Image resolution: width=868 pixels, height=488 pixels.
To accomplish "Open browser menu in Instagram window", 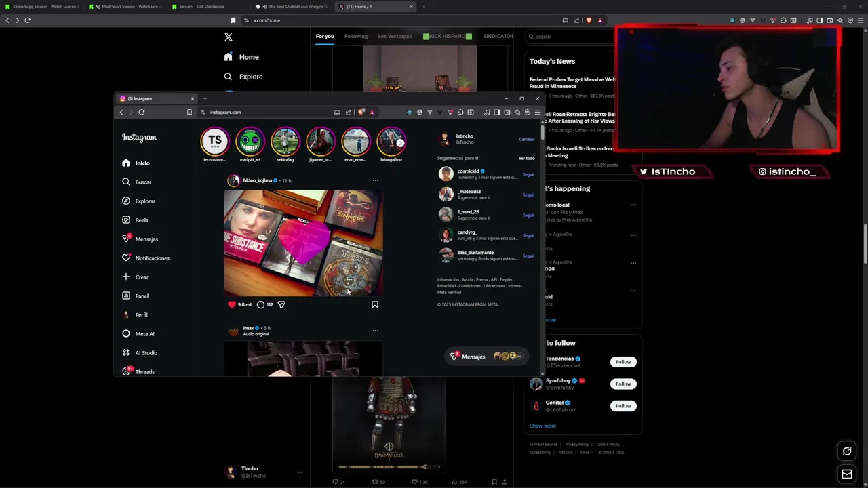I will [x=537, y=112].
